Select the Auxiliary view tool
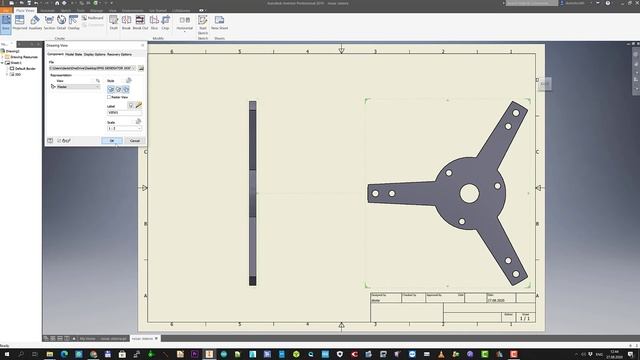Viewport: 640px width, 360px height. click(x=35, y=23)
